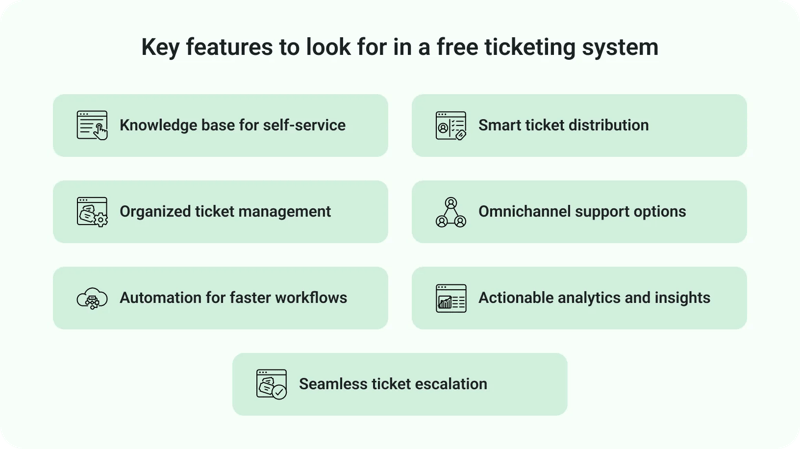The image size is (800, 449).
Task: Click 'Automation for faster workflows' text
Action: pyautogui.click(x=233, y=298)
